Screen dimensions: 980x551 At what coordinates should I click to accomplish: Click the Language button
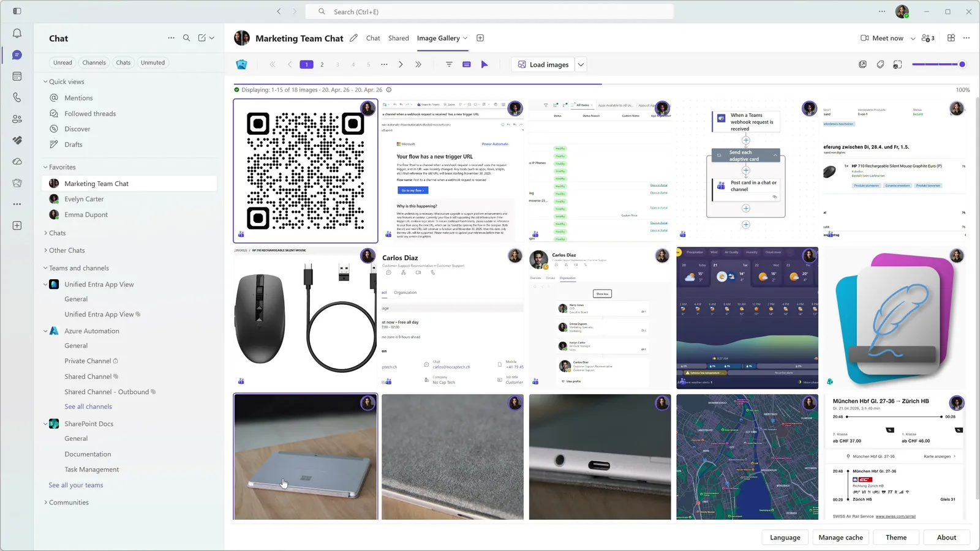pos(785,538)
